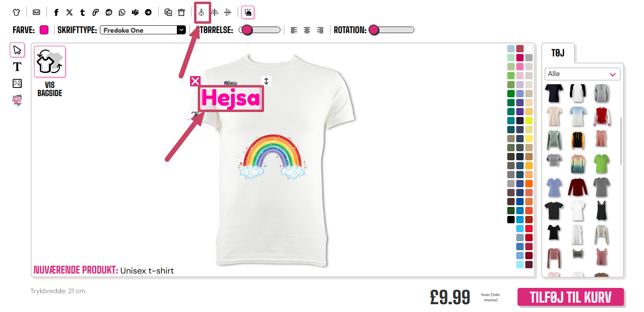Select the Text tool in left sidebar
This screenshot has width=644, height=312.
(x=17, y=67)
